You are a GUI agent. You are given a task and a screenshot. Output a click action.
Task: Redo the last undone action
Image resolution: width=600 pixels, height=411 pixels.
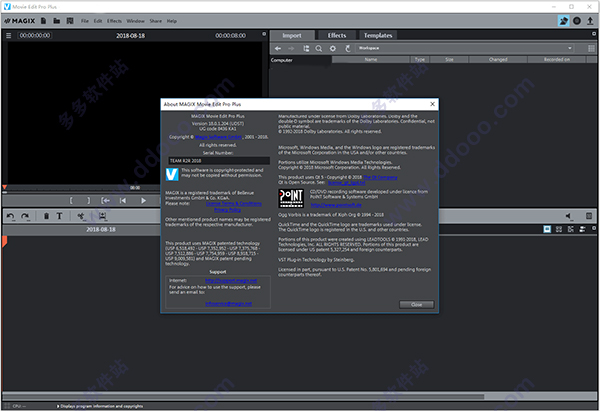(25, 216)
